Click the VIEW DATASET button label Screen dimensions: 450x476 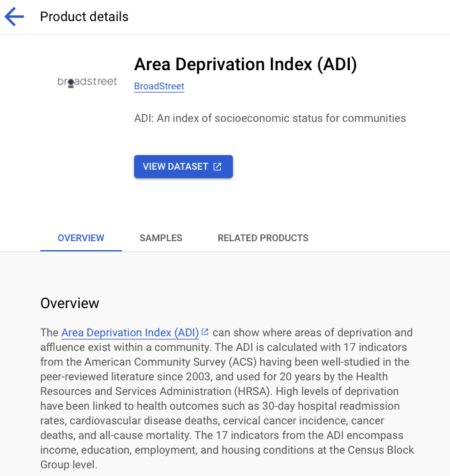coord(176,167)
